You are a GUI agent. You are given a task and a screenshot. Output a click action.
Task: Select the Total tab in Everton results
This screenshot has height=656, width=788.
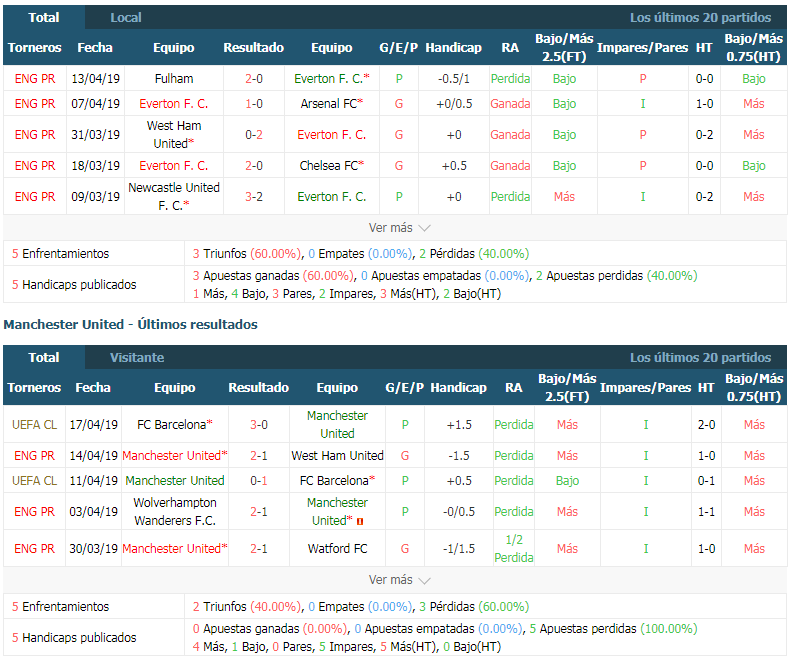point(44,18)
